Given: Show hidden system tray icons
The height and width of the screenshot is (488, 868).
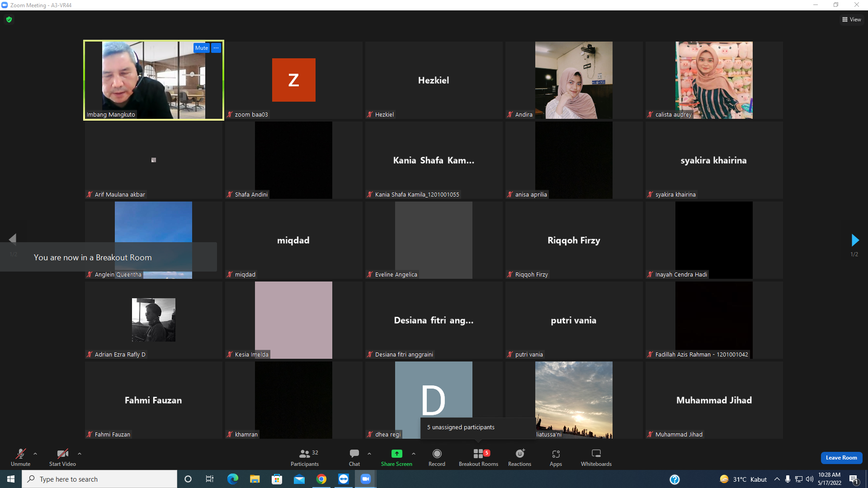Looking at the screenshot, I should pyautogui.click(x=777, y=479).
